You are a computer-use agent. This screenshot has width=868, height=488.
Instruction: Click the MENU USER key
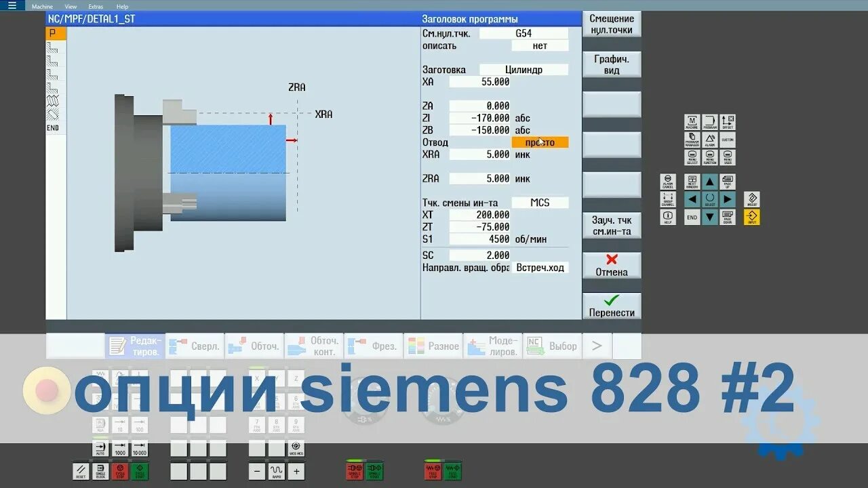(x=727, y=157)
